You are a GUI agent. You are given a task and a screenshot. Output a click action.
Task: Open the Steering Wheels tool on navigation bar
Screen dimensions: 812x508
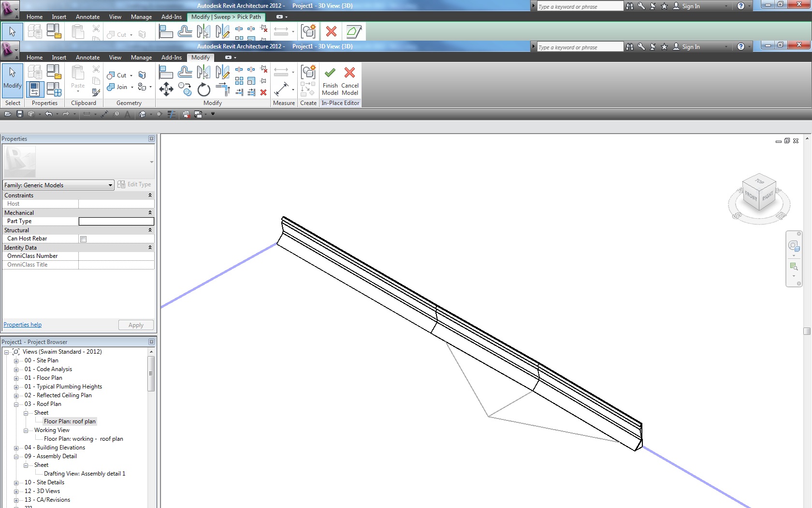tap(794, 246)
